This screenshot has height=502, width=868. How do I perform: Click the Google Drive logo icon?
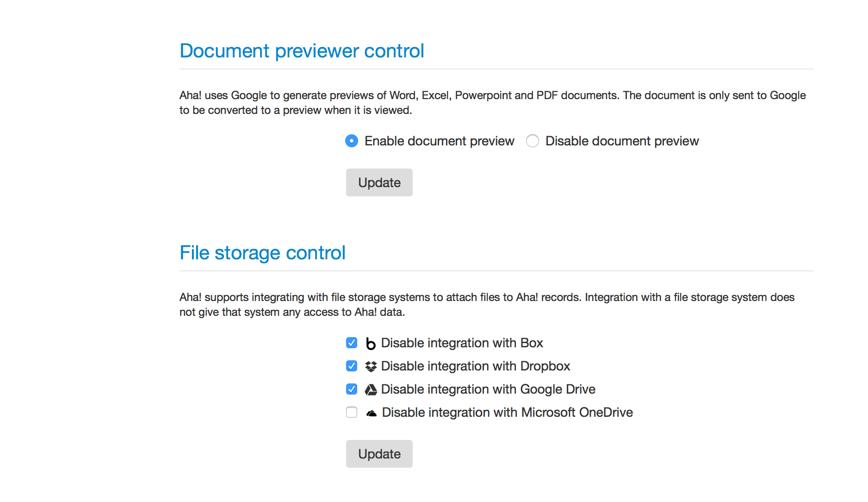pos(371,389)
